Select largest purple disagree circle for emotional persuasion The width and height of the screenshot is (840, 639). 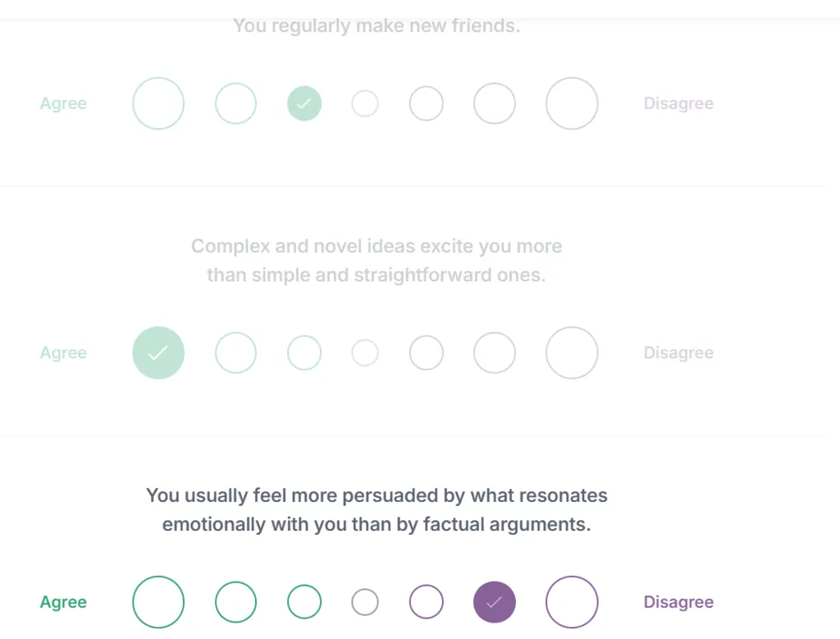click(x=572, y=602)
